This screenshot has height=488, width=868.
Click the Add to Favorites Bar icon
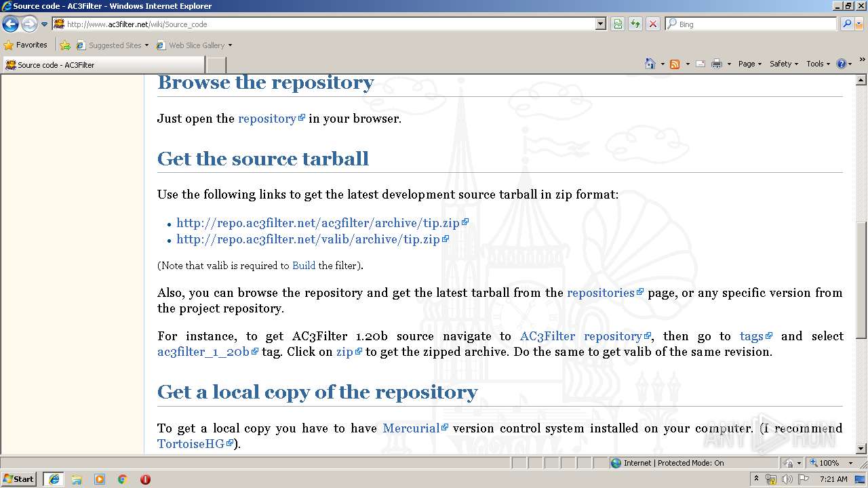pos(65,45)
